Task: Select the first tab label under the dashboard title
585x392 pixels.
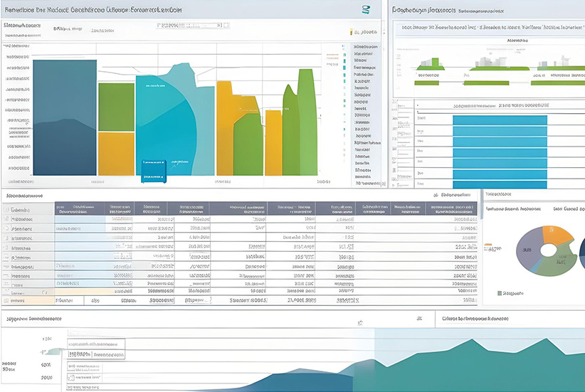Action: click(x=21, y=26)
